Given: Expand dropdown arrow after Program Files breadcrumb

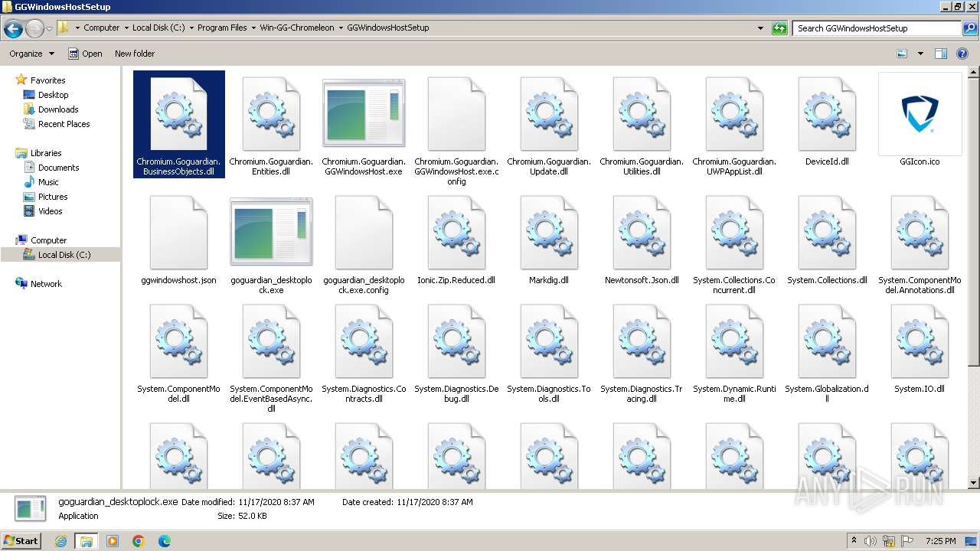Looking at the screenshot, I should [253, 28].
